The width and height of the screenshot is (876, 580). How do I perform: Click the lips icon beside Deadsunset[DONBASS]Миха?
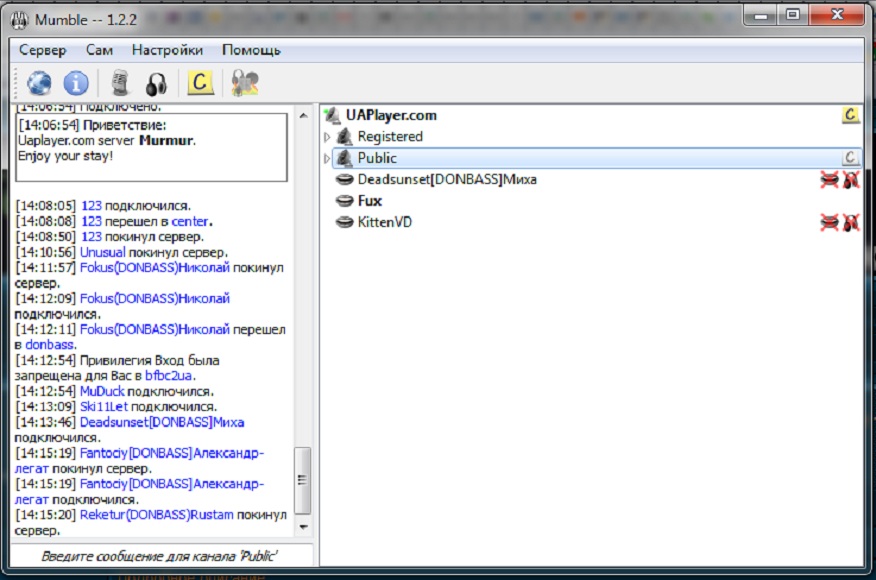point(345,179)
